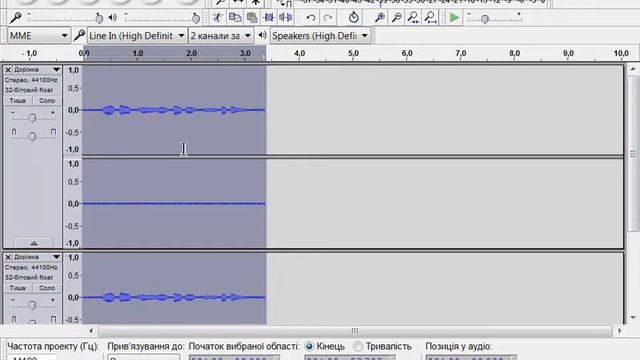Click the microphone icon by the input volume slider
Image resolution: width=640 pixels, height=360 pixels.
click(x=16, y=18)
